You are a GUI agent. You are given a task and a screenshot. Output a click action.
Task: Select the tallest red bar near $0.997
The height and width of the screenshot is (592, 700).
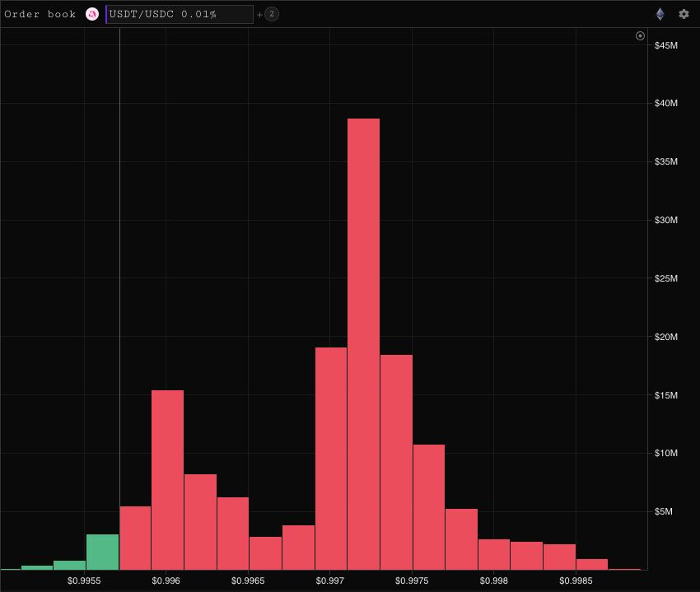tap(363, 344)
